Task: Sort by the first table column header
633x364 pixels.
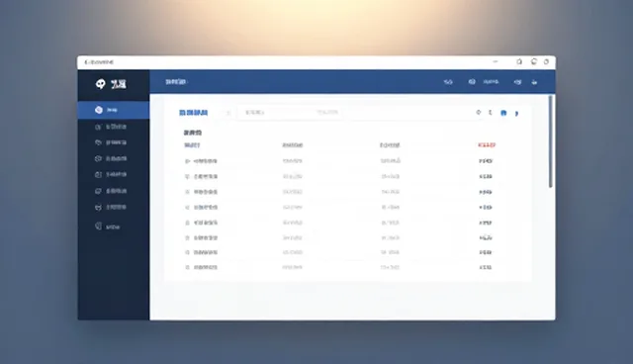Action: pos(192,145)
